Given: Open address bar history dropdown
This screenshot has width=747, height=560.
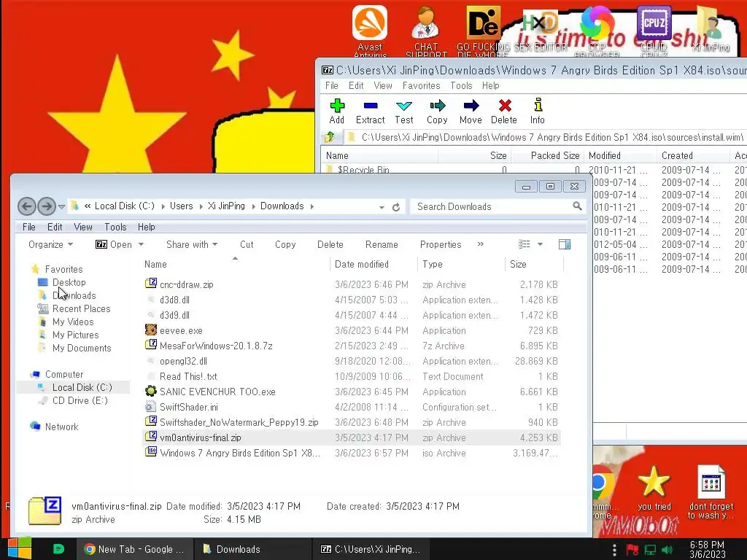Looking at the screenshot, I should (x=382, y=207).
